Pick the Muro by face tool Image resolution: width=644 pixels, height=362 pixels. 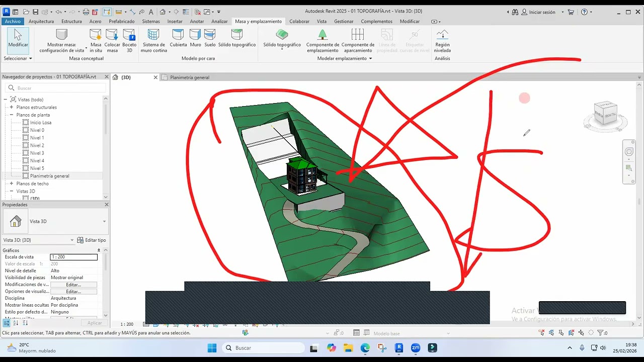click(x=195, y=38)
